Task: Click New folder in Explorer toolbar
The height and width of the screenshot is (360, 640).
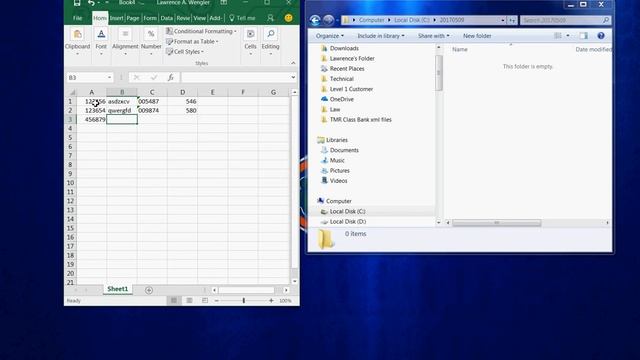Action: [x=477, y=36]
